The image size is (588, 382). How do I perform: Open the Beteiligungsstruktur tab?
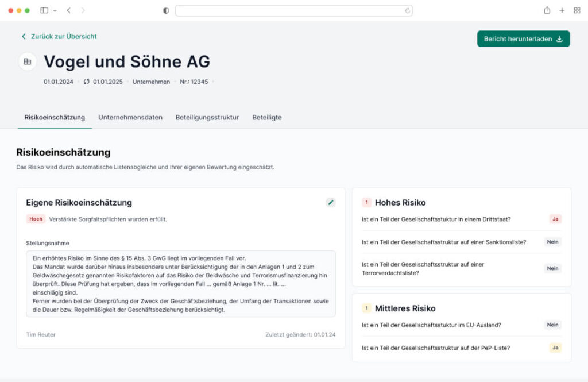[x=207, y=117]
